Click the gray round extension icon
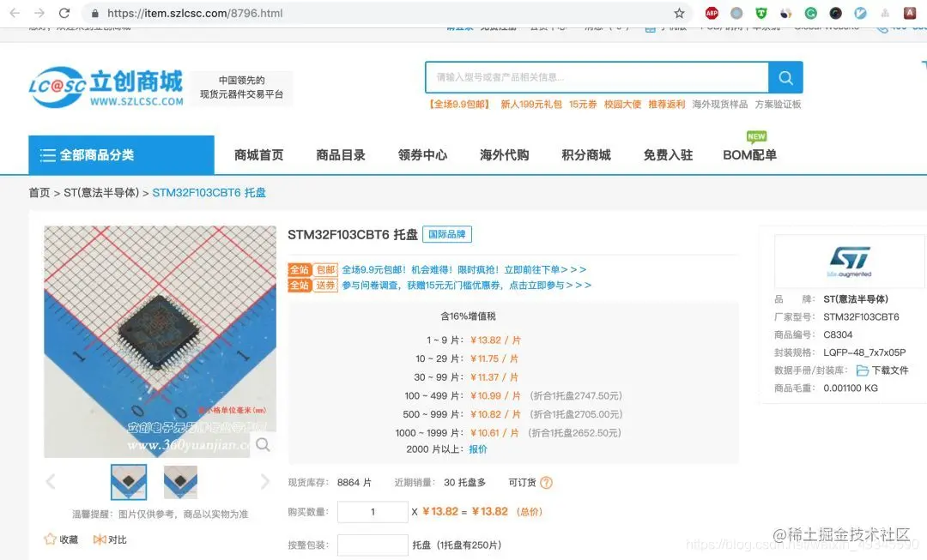The width and height of the screenshot is (927, 560). (x=736, y=13)
